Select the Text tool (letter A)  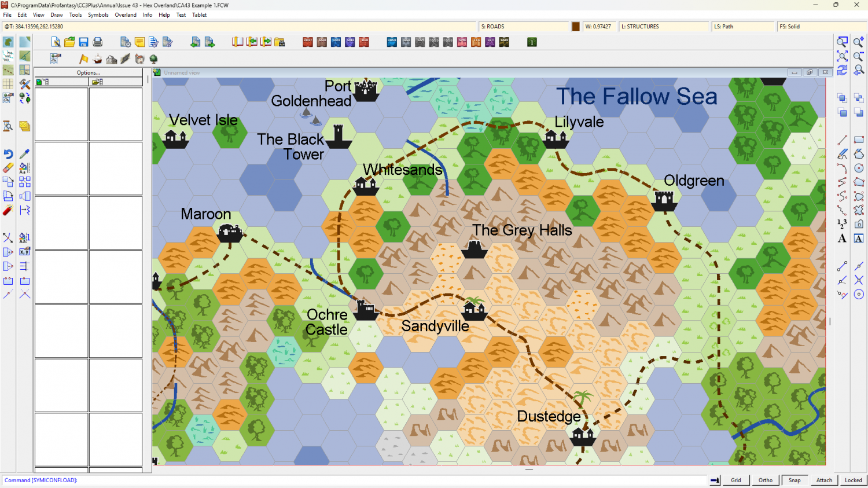(x=842, y=239)
